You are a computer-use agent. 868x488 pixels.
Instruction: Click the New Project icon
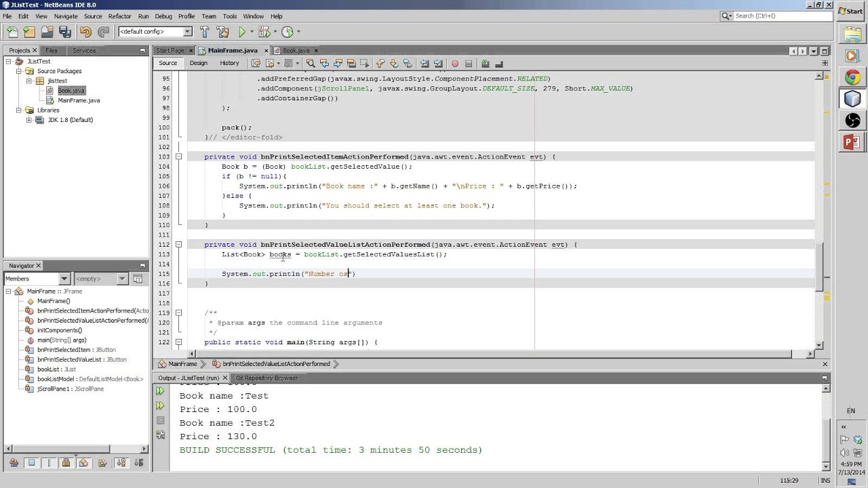29,32
